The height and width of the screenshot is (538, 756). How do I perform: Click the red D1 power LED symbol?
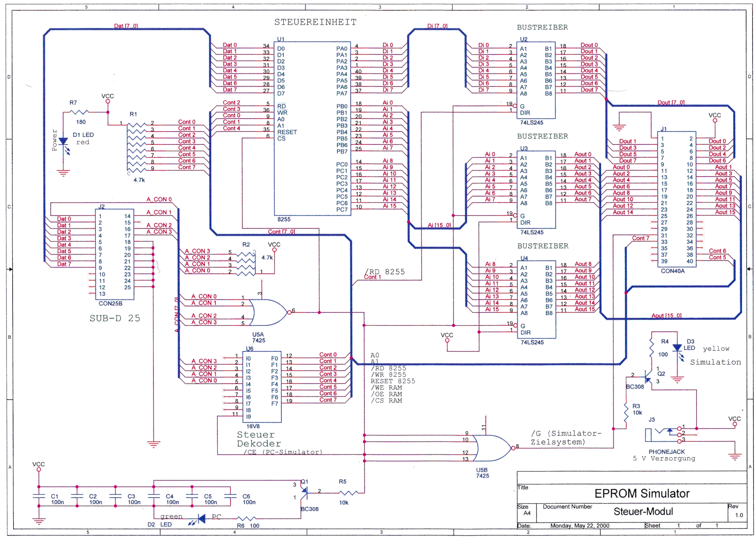(x=63, y=142)
